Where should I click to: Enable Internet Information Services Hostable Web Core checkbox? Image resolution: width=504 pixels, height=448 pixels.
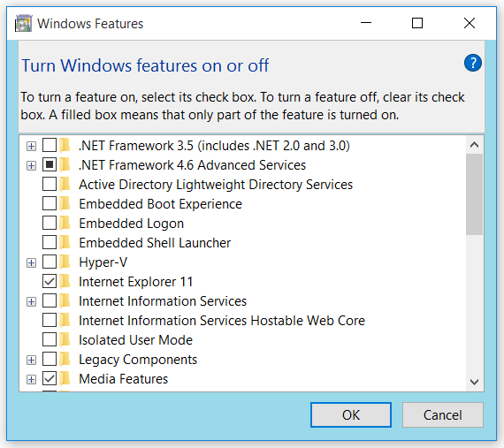[50, 321]
